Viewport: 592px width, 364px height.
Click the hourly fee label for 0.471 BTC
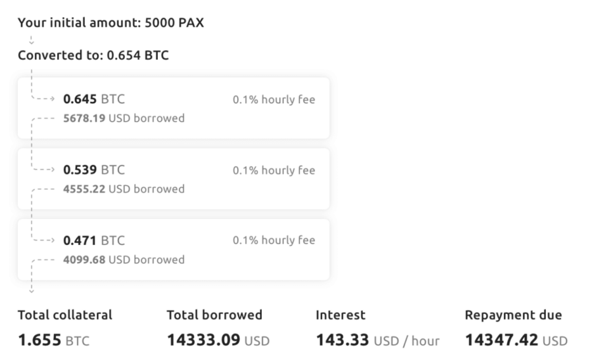pos(274,240)
